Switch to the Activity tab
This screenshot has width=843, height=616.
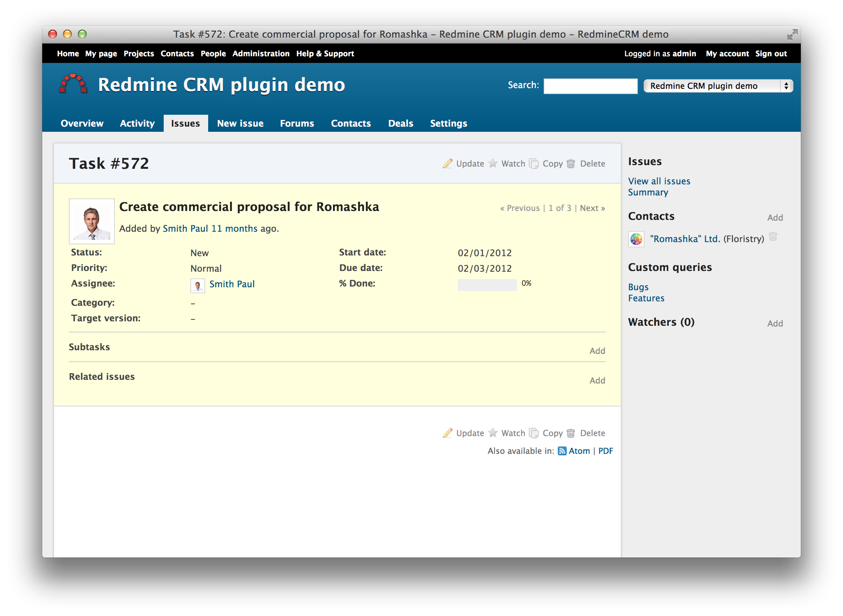pyautogui.click(x=137, y=123)
